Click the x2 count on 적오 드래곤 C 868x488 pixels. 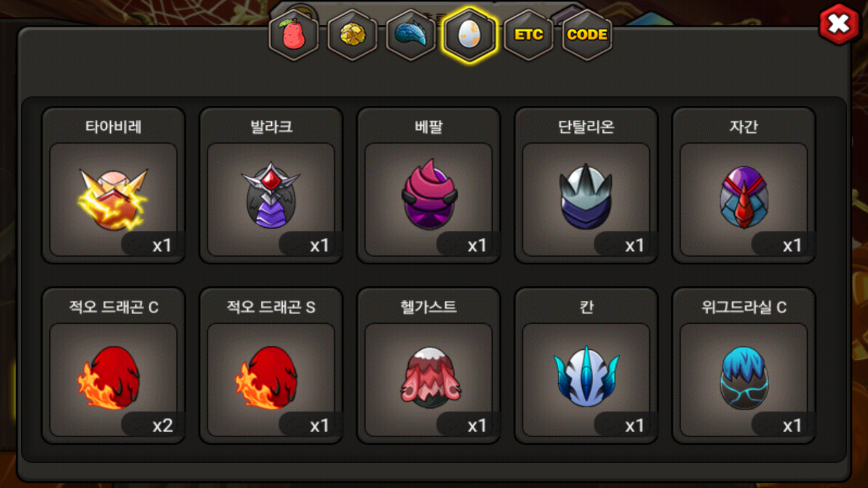(162, 426)
